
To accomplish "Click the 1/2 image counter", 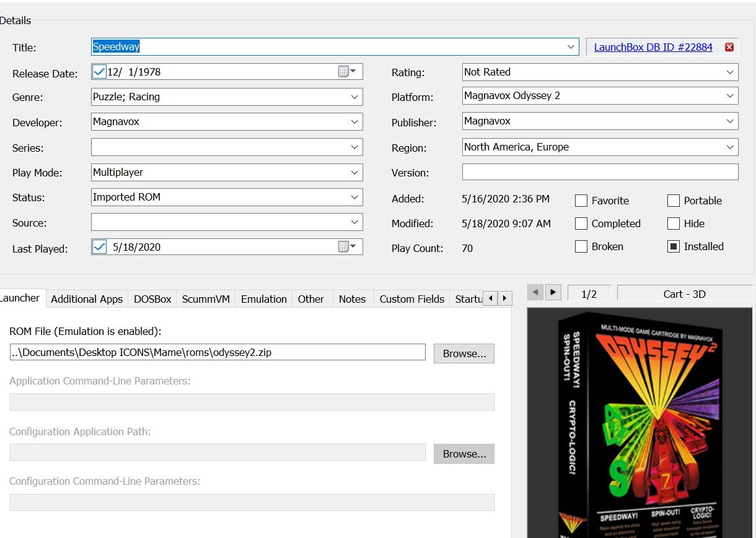I will 589,293.
